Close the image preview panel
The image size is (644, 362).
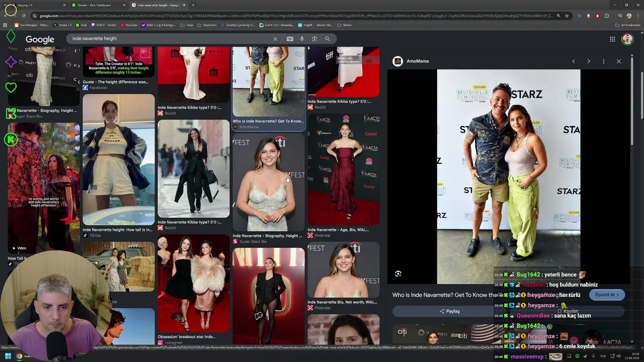pyautogui.click(x=619, y=61)
